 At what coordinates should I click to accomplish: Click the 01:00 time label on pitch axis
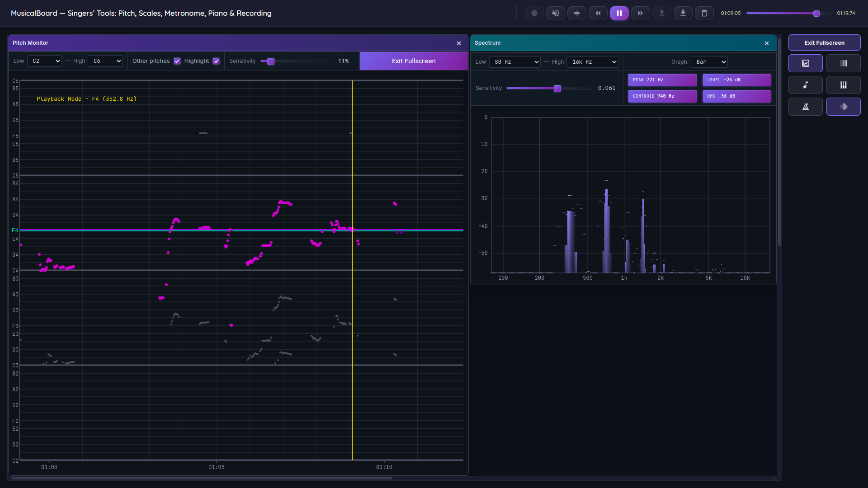(x=49, y=467)
